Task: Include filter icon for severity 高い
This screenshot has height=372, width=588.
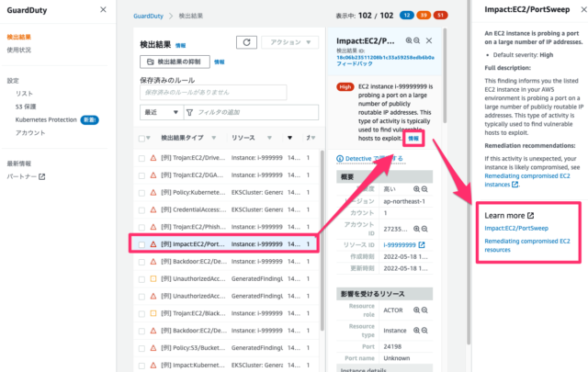Action: (416, 189)
